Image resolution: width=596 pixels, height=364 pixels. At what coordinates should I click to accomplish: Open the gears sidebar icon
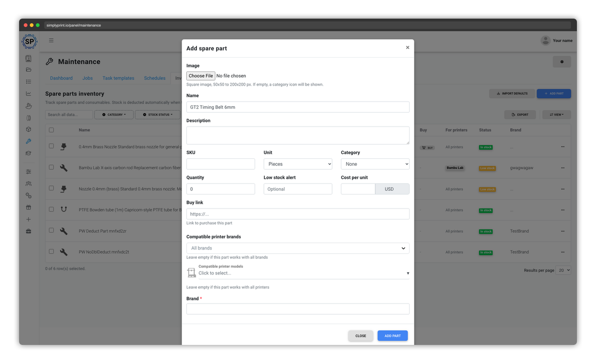click(28, 195)
